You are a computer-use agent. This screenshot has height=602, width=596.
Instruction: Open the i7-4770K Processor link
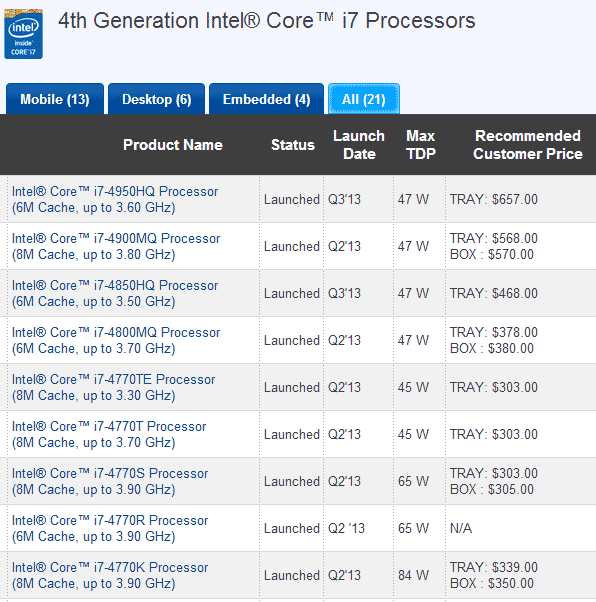tap(110, 576)
